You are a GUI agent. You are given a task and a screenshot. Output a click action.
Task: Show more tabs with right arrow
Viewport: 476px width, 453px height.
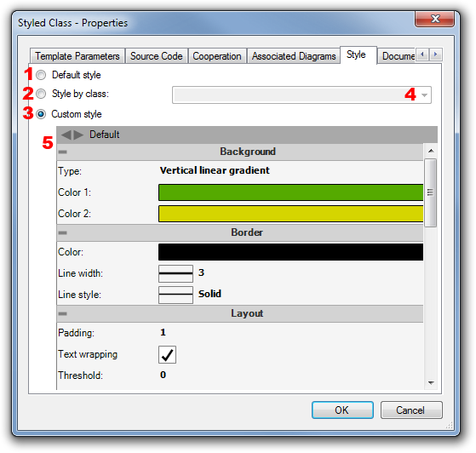click(436, 54)
